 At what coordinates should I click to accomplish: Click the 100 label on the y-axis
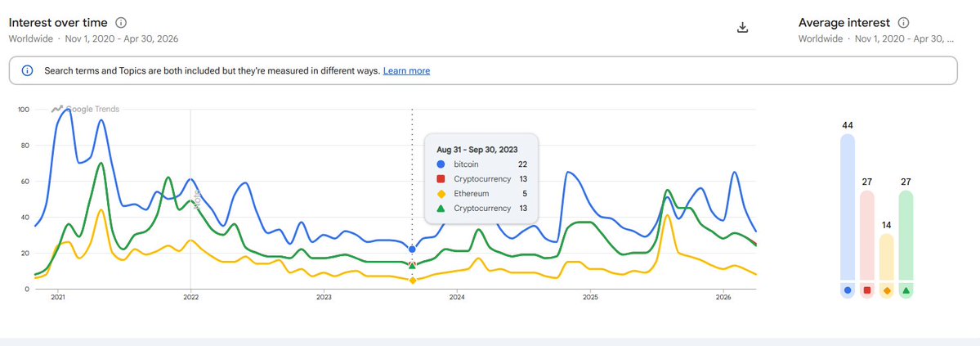24,110
